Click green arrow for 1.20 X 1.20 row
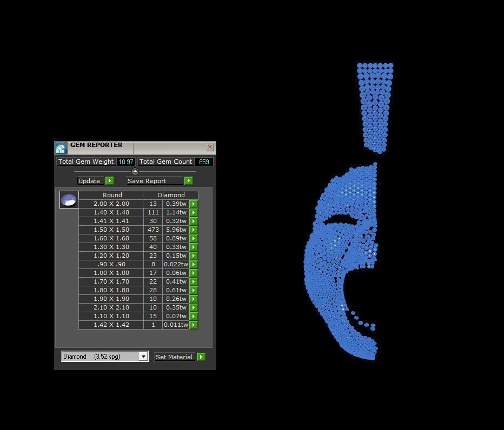Screen dimensions: 504x430 click(193, 256)
